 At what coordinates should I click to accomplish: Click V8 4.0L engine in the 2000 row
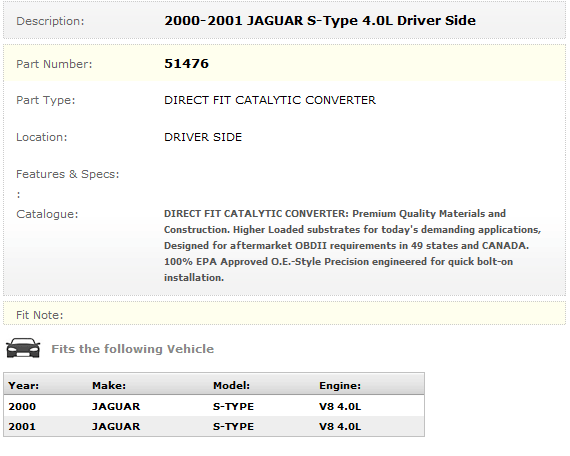click(340, 406)
